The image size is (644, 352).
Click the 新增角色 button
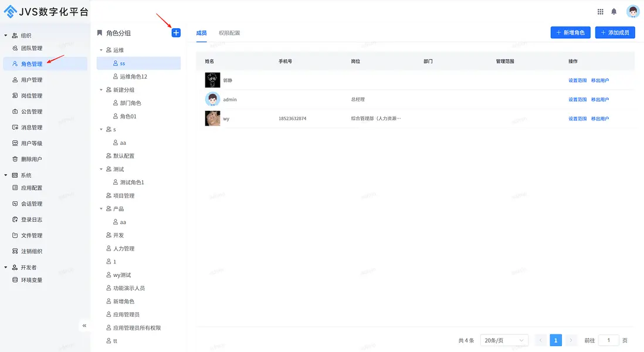tap(570, 32)
